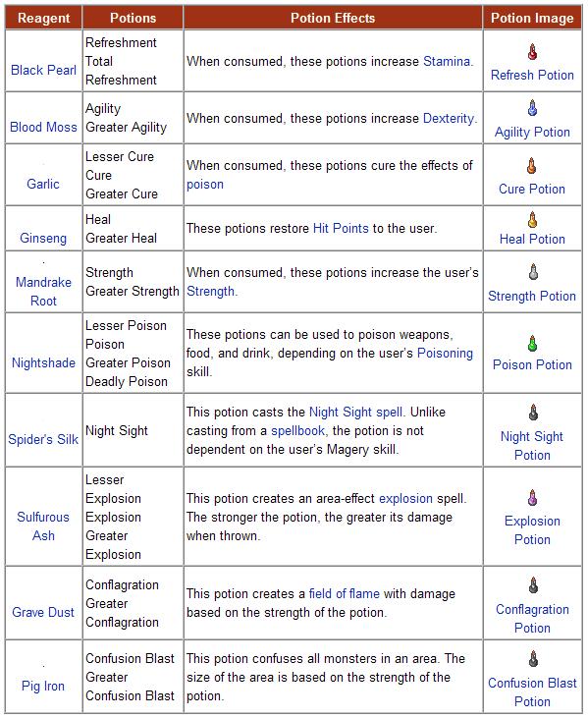
Task: Click the dark Night Sight Potion bottle icon
Action: [x=534, y=413]
